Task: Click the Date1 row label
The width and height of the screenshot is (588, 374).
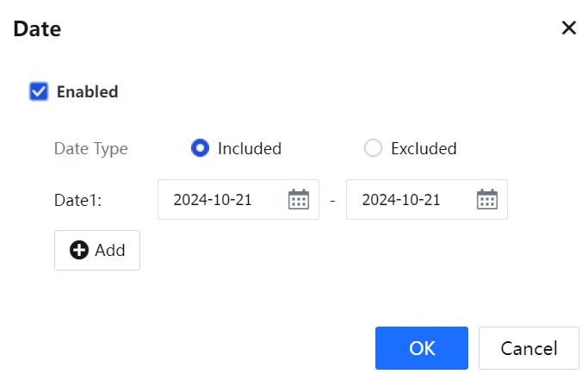Action: [x=78, y=200]
